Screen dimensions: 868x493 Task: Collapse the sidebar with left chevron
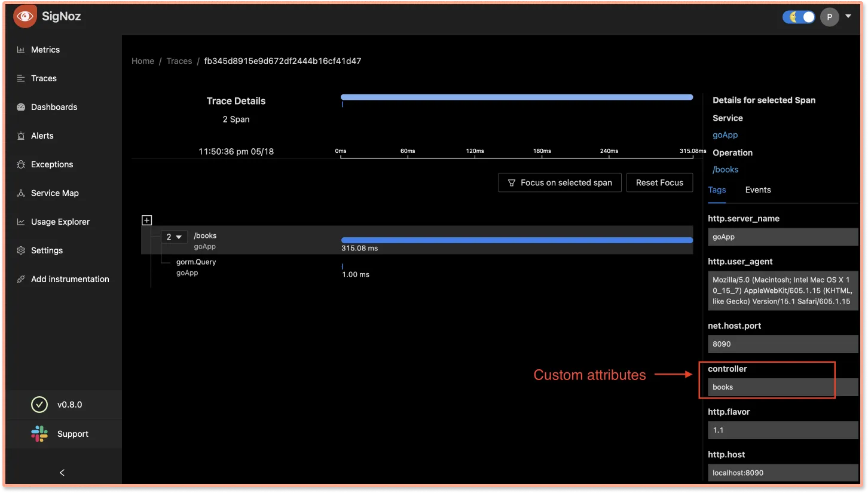point(62,473)
